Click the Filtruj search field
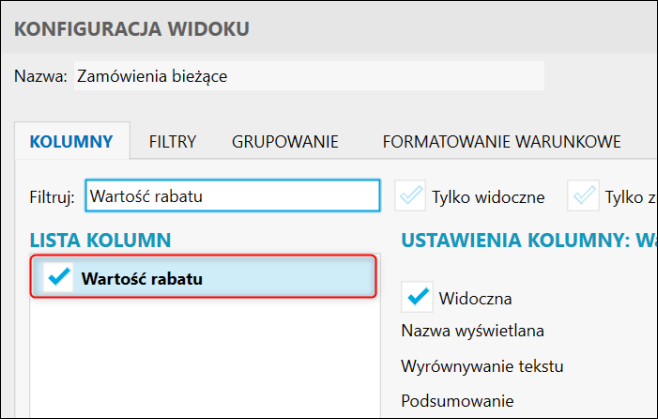 [x=232, y=196]
